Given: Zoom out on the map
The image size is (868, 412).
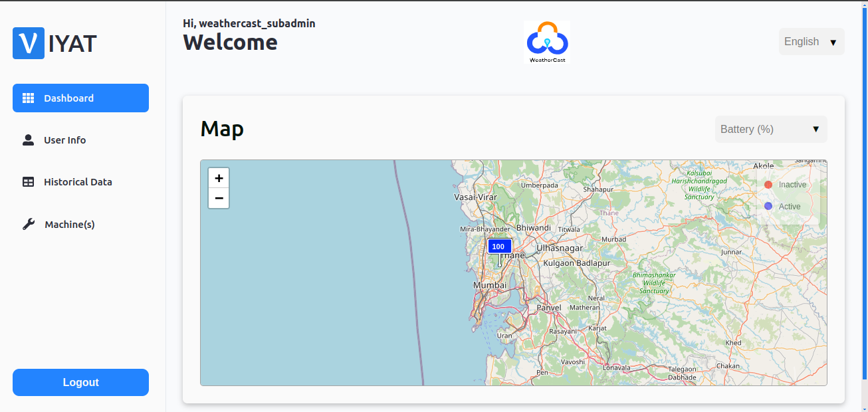Looking at the screenshot, I should 219,198.
